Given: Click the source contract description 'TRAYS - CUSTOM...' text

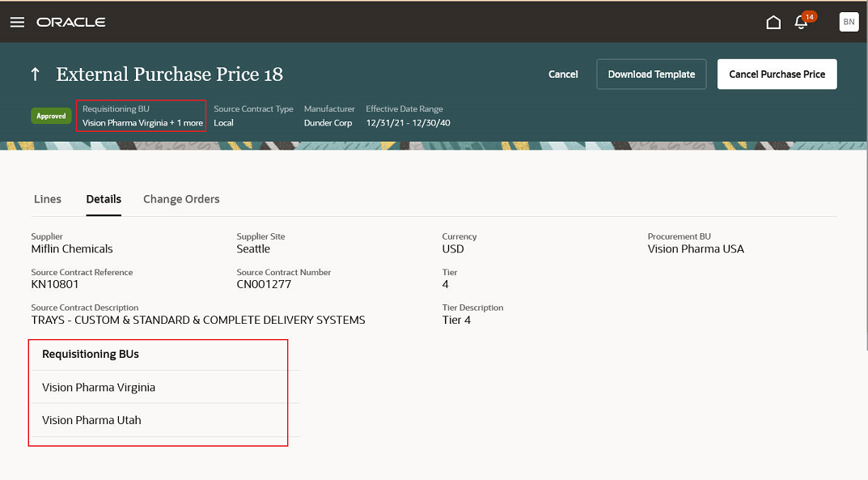Looking at the screenshot, I should point(198,320).
